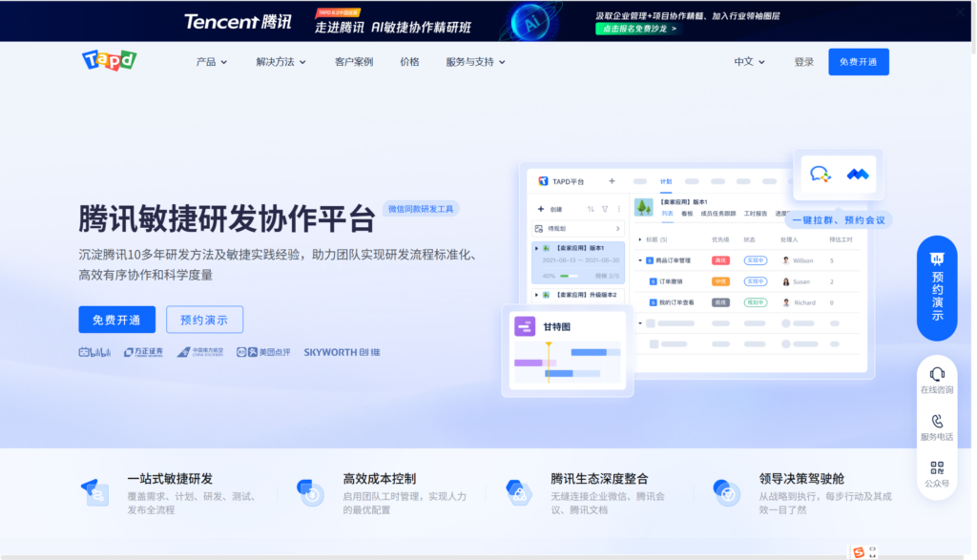Click the 40% progress bar on 版本1
Screen dimensions: 977x560
(570, 275)
